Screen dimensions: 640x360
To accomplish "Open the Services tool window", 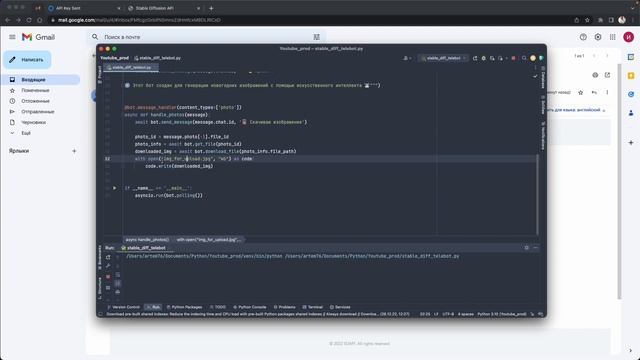I will pos(340,307).
